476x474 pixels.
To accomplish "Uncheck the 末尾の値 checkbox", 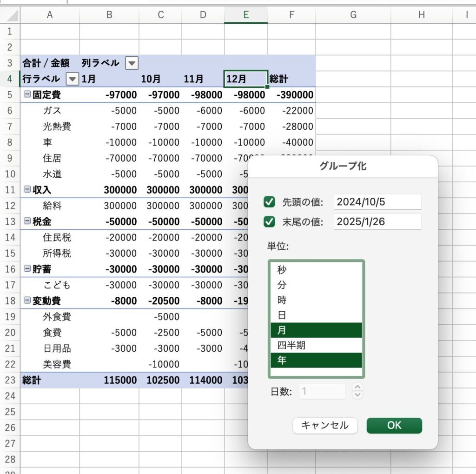I will (x=269, y=221).
